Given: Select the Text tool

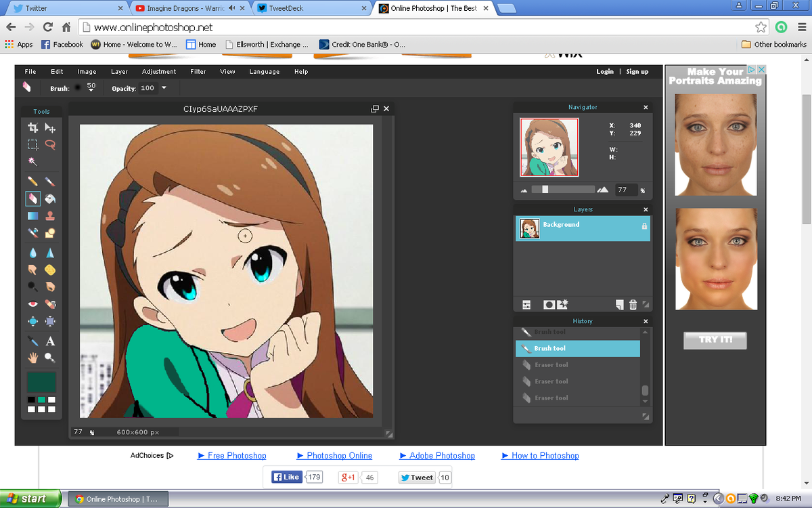Looking at the screenshot, I should click(50, 341).
